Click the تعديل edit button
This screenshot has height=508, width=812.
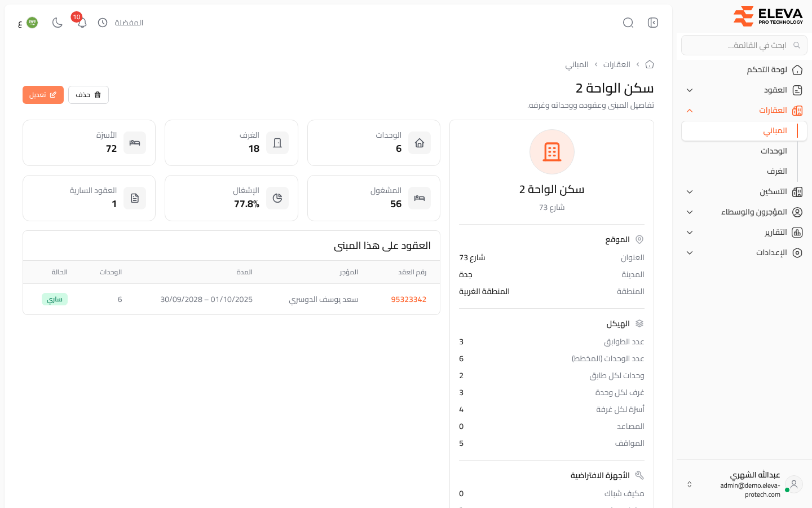coord(43,95)
